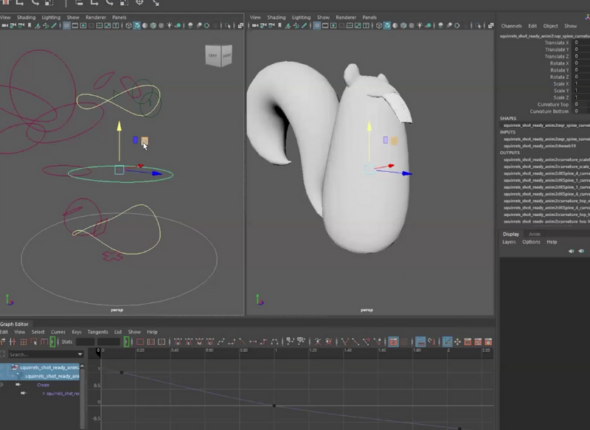Toggle wireframe shading in left viewport
This screenshot has width=590, height=430.
(129, 26)
